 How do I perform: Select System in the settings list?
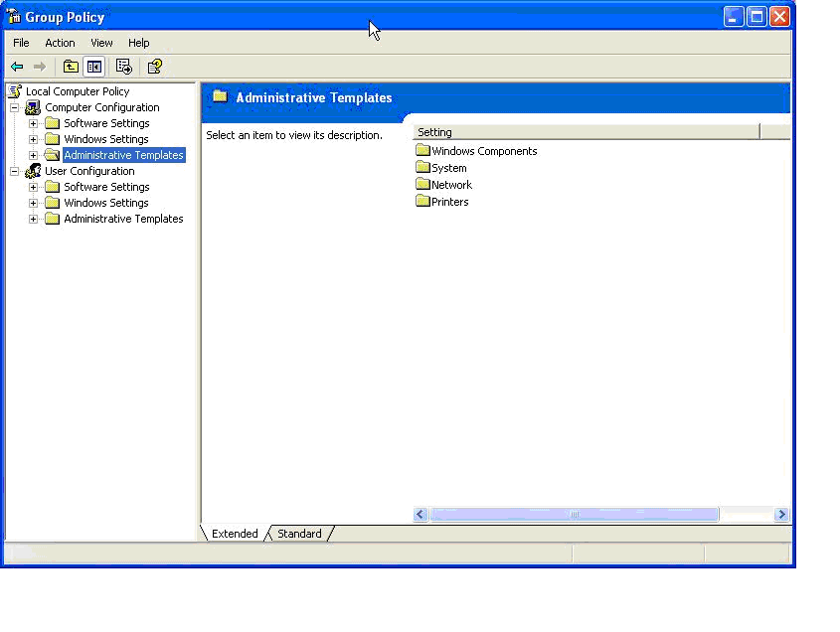pyautogui.click(x=449, y=168)
